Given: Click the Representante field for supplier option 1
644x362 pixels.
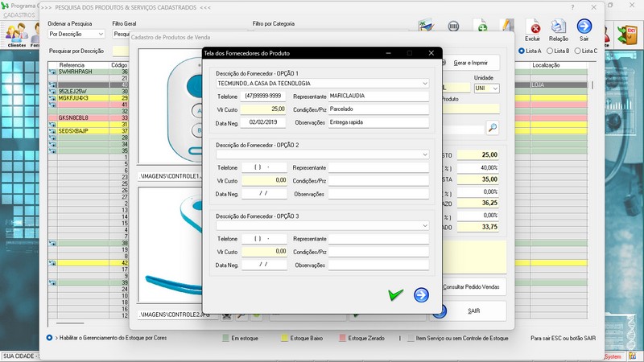Looking at the screenshot, I should click(378, 96).
